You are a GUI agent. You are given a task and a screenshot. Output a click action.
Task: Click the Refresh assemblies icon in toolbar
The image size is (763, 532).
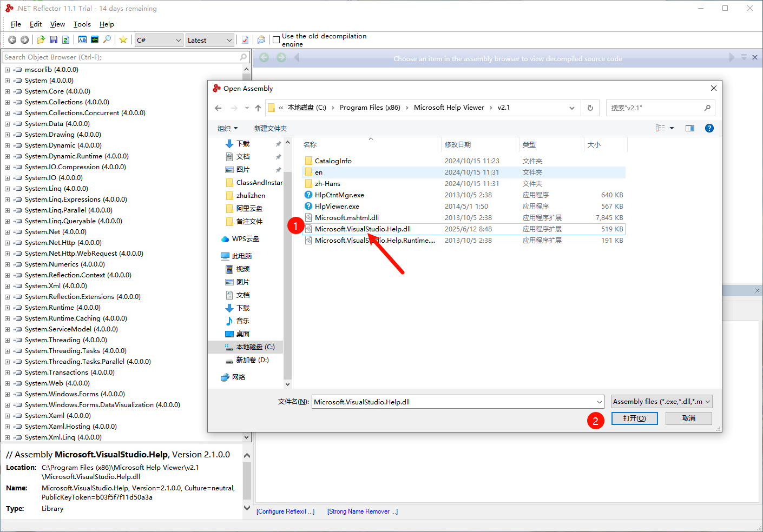coord(66,40)
